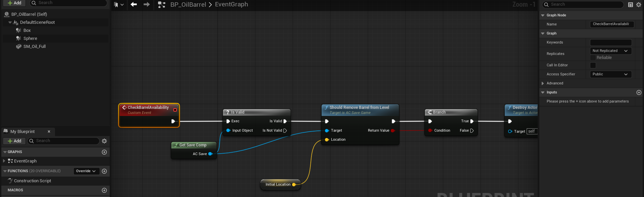Screen dimensions: 644x197
Task: Open My Blueprint settings gear
Action: [104, 141]
